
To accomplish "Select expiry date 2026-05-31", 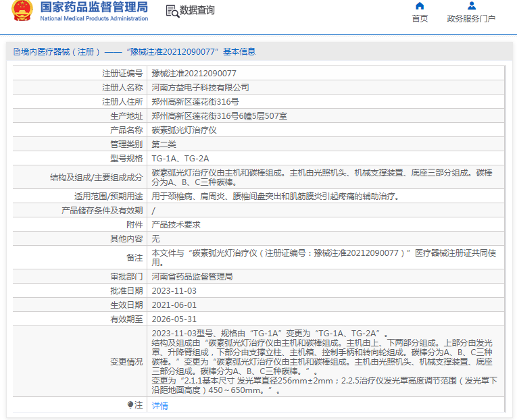I will click(174, 319).
